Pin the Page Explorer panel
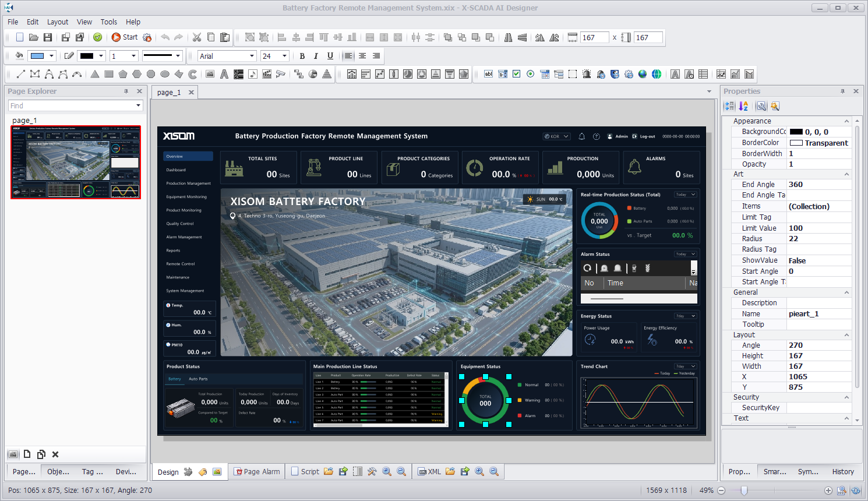This screenshot has width=868, height=501. [x=126, y=91]
